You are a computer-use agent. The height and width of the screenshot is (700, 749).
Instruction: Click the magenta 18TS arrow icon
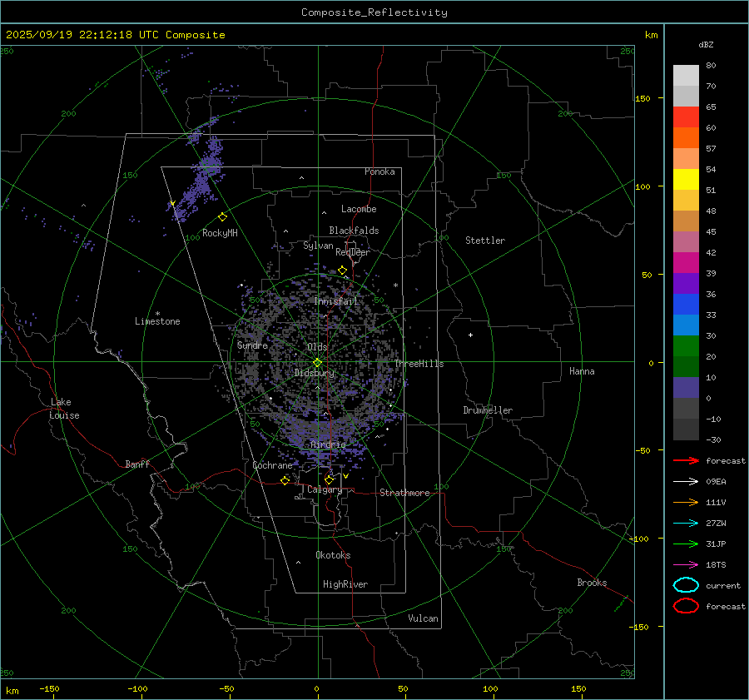[x=686, y=564]
